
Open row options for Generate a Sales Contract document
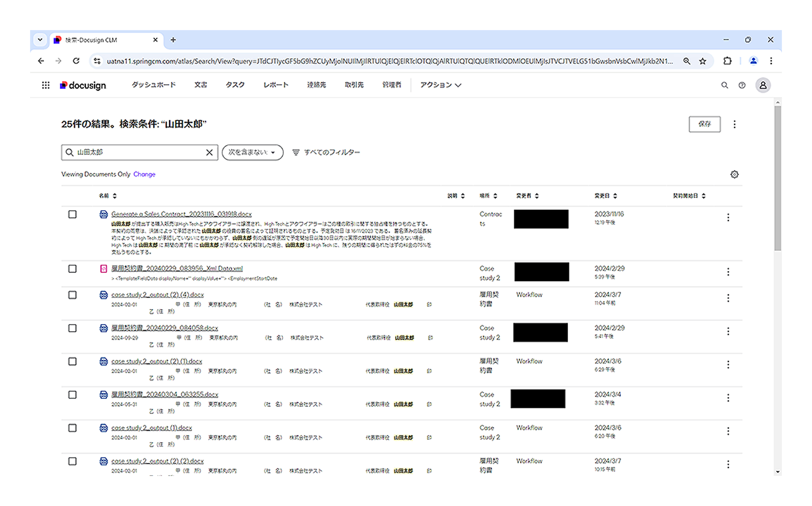[x=728, y=217]
